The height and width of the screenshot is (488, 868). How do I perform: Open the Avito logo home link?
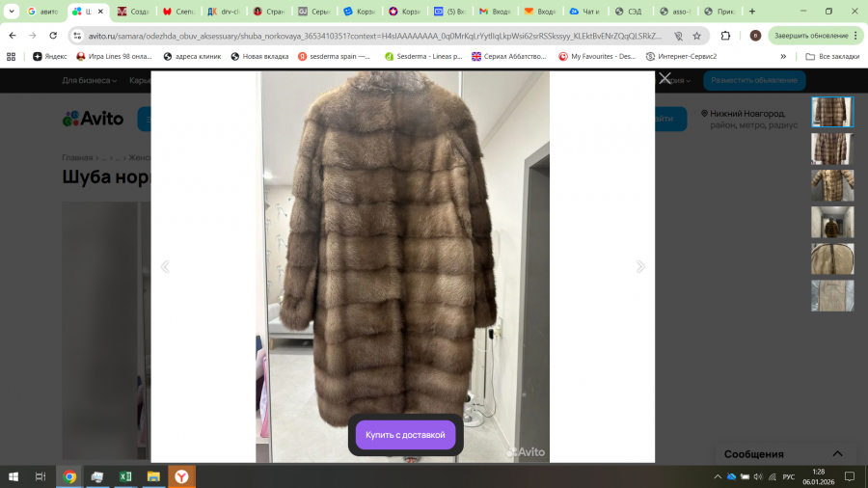click(x=94, y=119)
